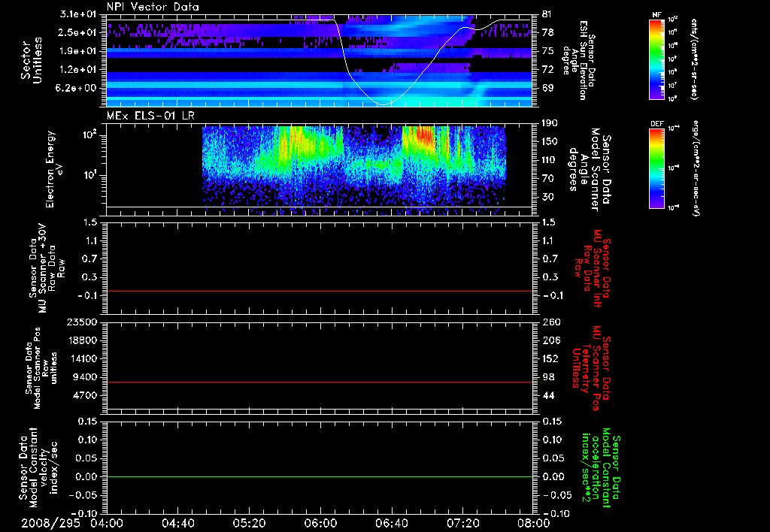Screen dimensions: 770x532
Task: Click the NF rainbow color bar
Action: 657,59
